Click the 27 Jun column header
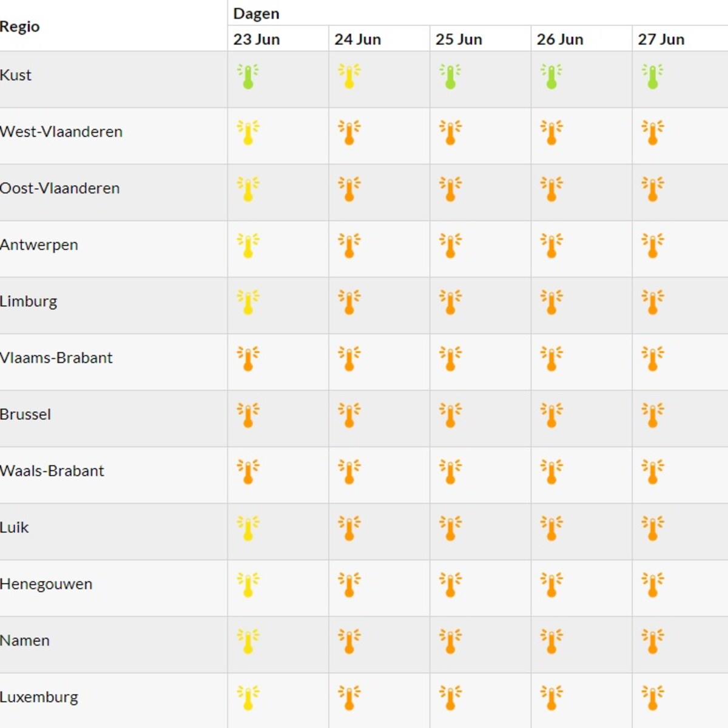 tap(661, 39)
